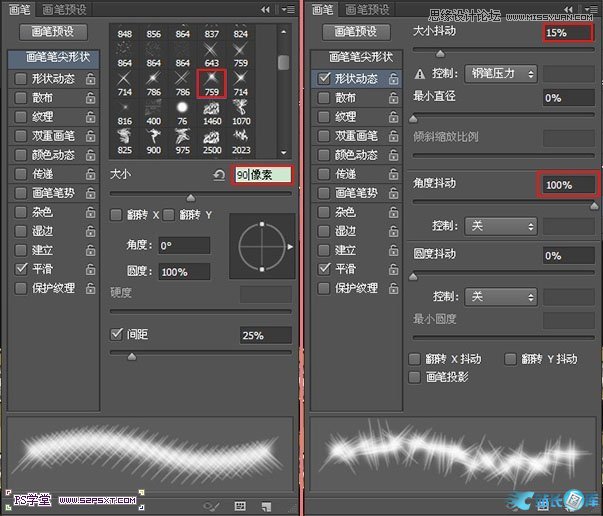
Task: Select the 759 starburst brush tip thumbnail
Action: 211,82
